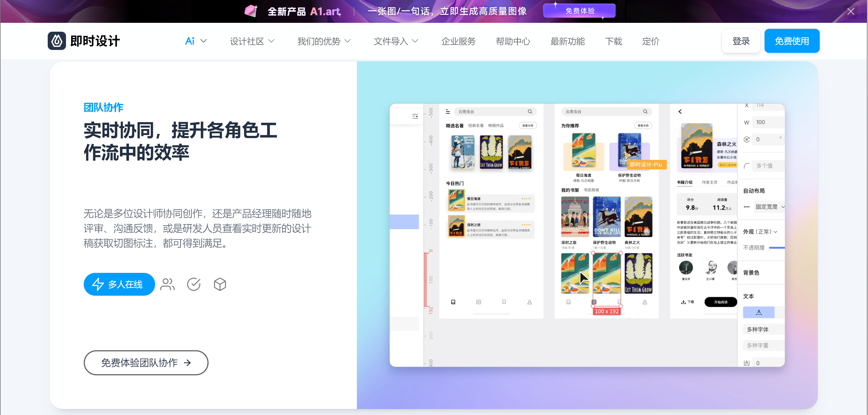Click the 免费使用 button
This screenshot has width=868, height=415.
(791, 41)
